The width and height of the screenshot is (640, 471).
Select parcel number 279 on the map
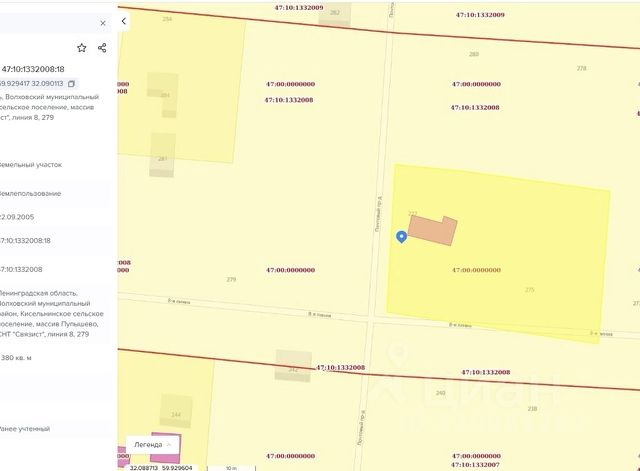pos(231,280)
